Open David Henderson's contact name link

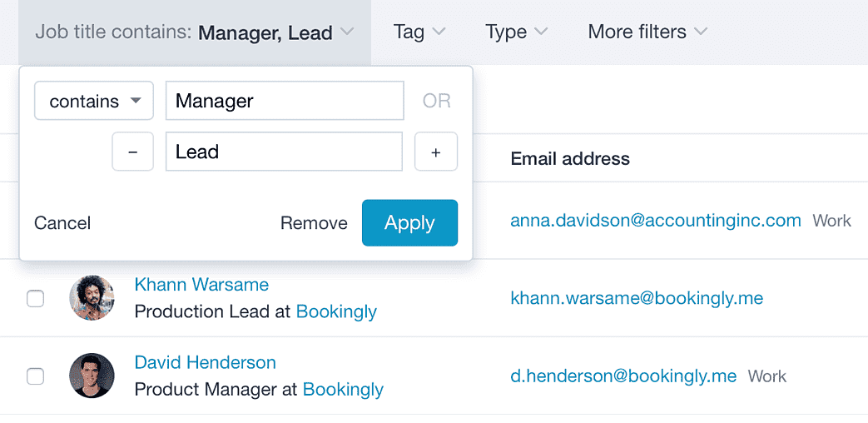pyautogui.click(x=206, y=363)
